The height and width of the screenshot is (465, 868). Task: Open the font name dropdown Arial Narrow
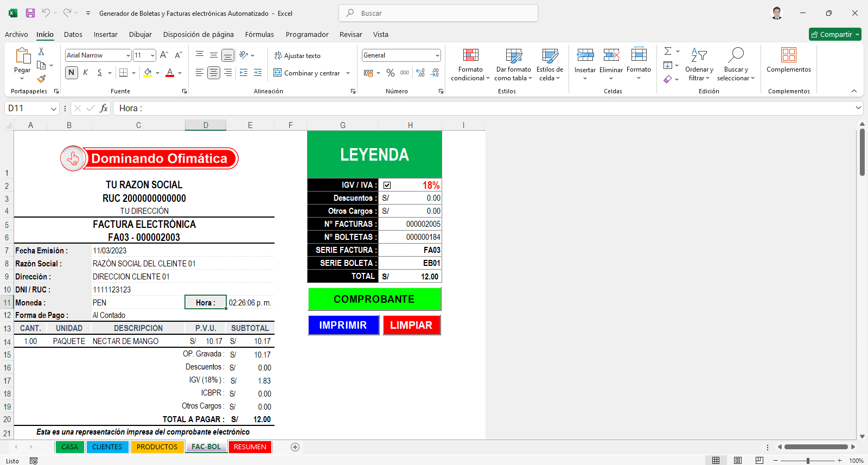(128, 55)
